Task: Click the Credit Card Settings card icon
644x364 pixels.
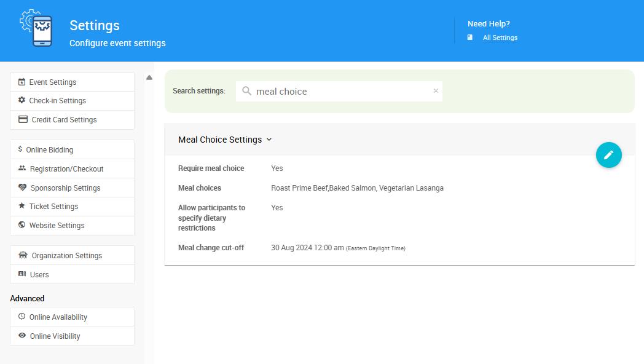Action: (23, 119)
